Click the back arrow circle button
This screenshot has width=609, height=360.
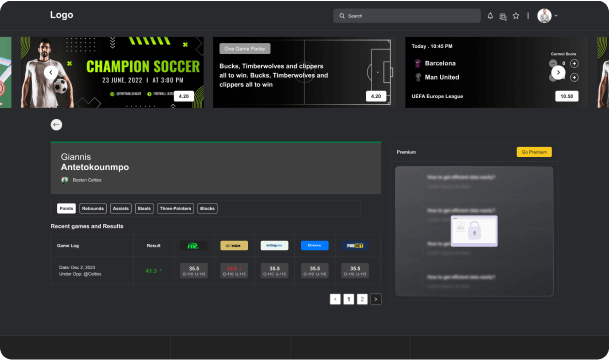tap(56, 125)
